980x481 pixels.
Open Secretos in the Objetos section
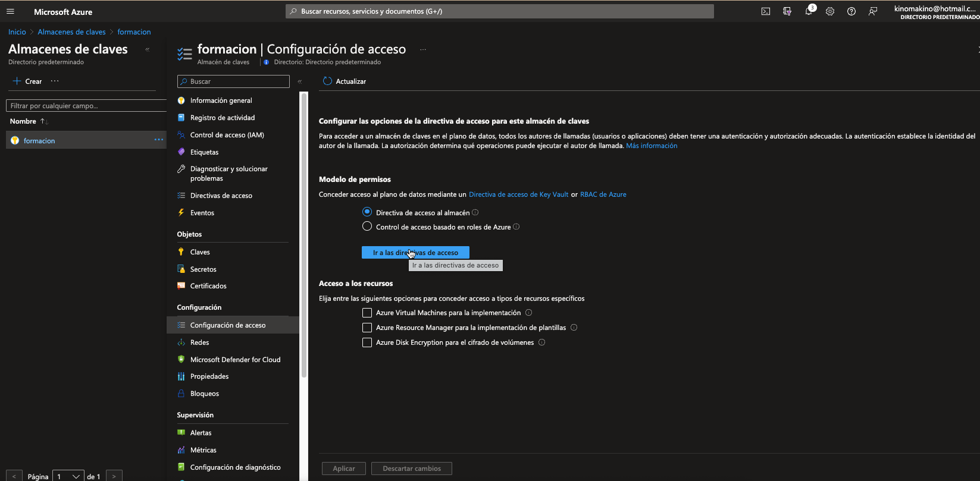pos(203,269)
